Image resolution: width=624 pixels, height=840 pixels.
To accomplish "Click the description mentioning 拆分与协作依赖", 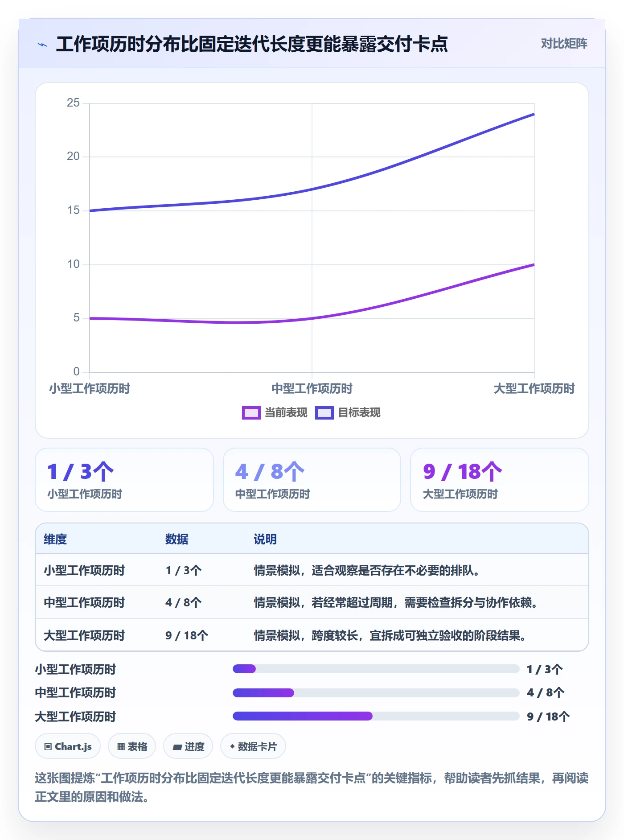I will point(396,603).
